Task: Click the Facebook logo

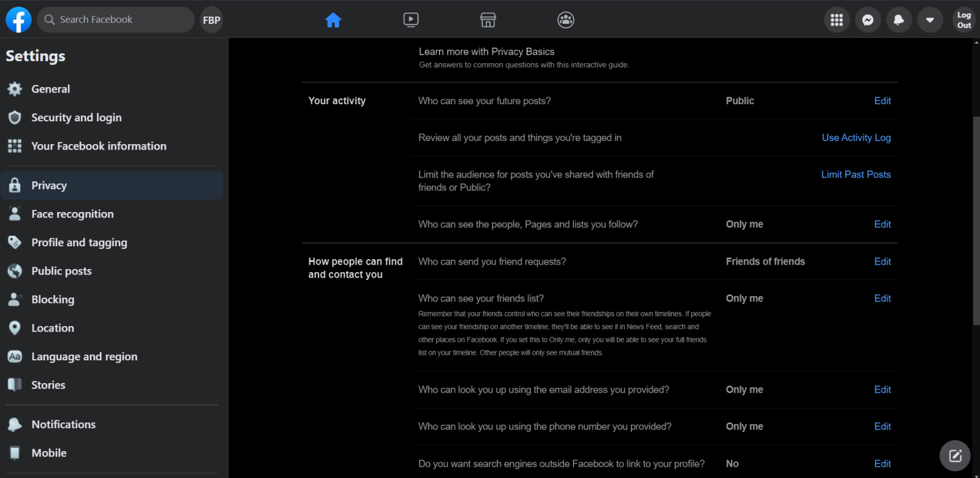Action: tap(18, 20)
